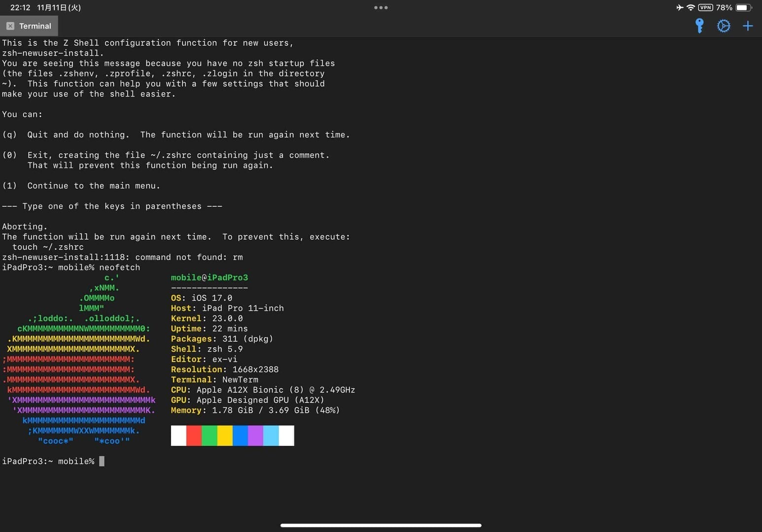Click the '(q) Quit and do nothing' option line
Image resolution: width=762 pixels, height=532 pixels.
tap(176, 134)
